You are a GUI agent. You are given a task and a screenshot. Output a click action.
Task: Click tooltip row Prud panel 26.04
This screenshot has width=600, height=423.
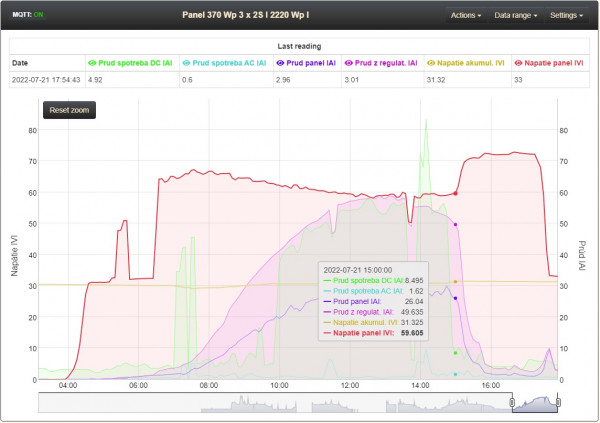(x=373, y=302)
